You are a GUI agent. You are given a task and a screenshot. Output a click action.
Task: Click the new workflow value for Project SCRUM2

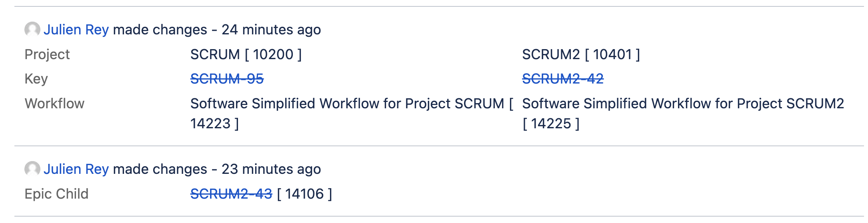click(x=683, y=113)
